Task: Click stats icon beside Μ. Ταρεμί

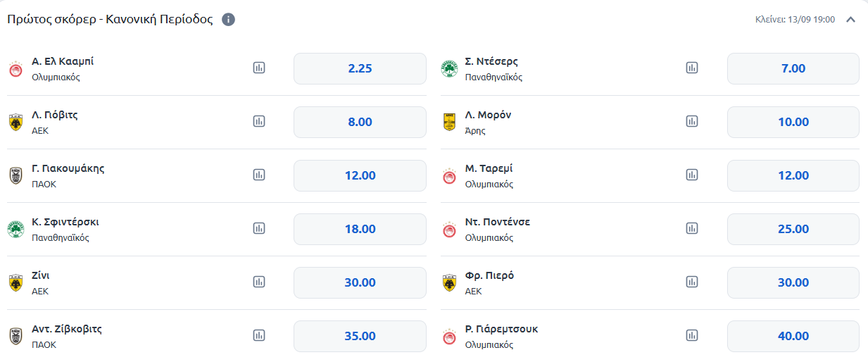Action: click(692, 175)
